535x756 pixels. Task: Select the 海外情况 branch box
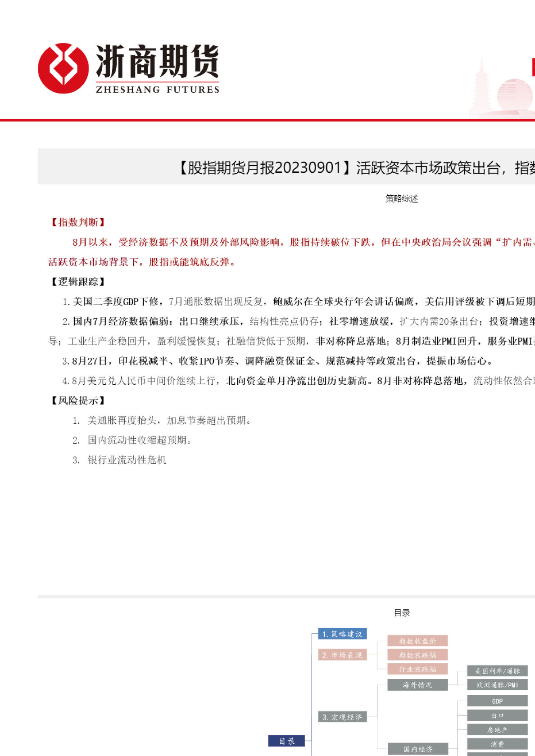pos(417,685)
